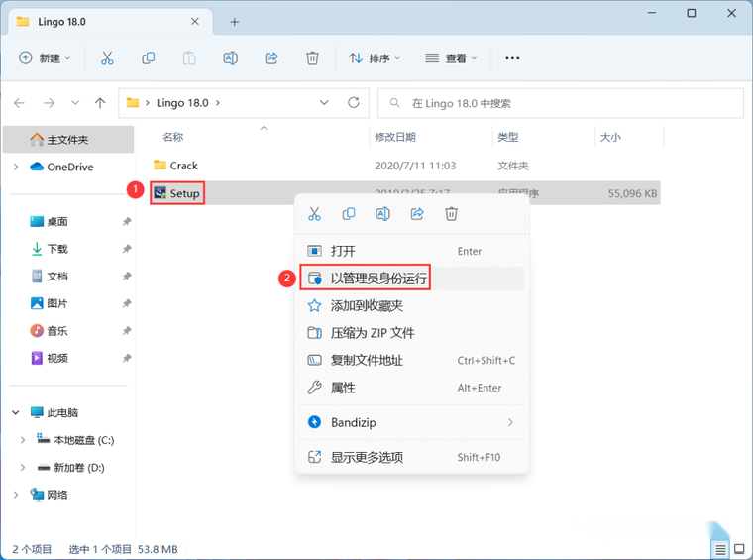
Task: Go back with the left arrow
Action: pos(19,102)
